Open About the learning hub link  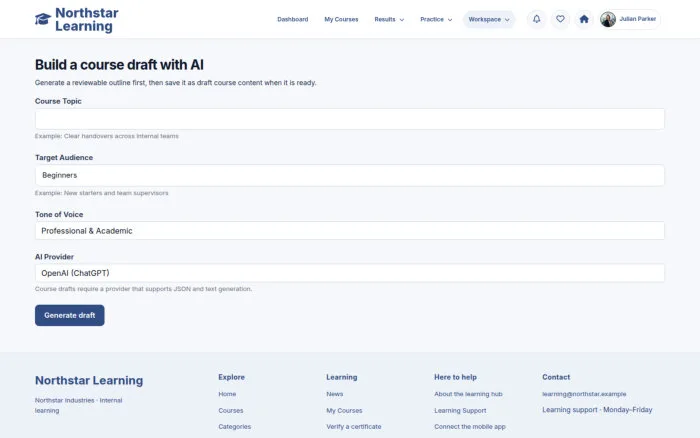point(468,394)
